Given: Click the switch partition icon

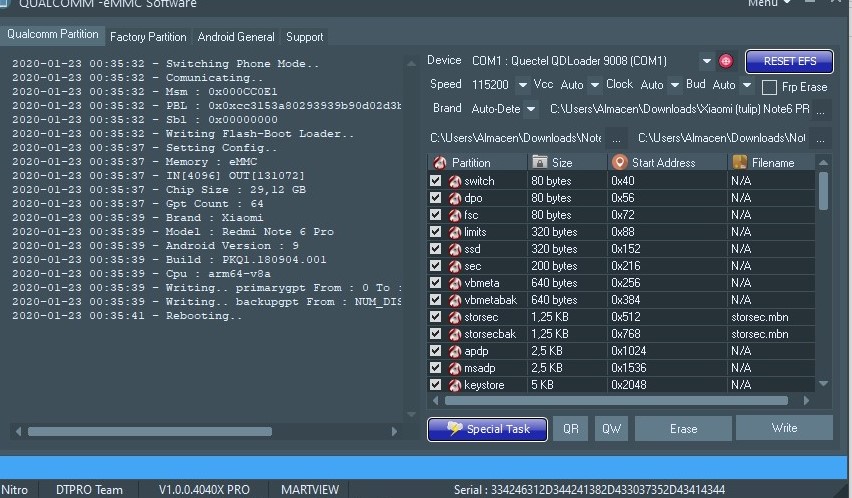Looking at the screenshot, I should 455,181.
